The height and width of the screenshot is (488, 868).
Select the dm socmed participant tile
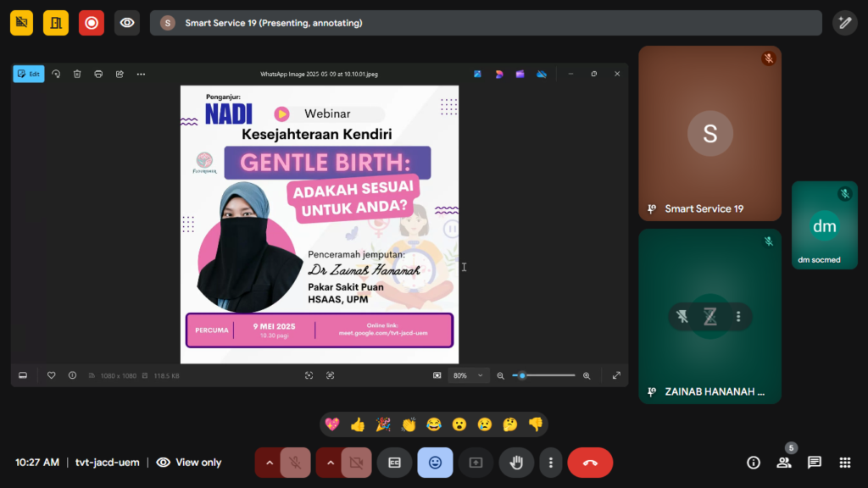[824, 225]
